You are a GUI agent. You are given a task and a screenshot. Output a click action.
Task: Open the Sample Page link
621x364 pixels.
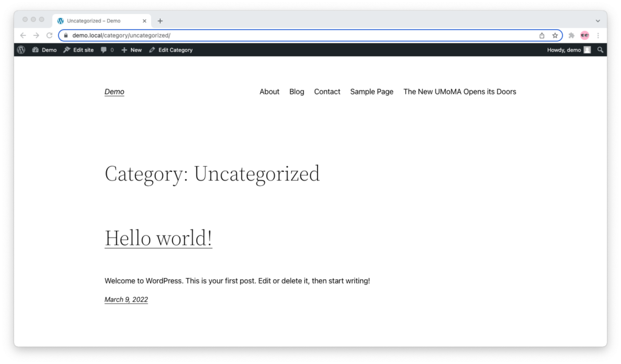372,92
